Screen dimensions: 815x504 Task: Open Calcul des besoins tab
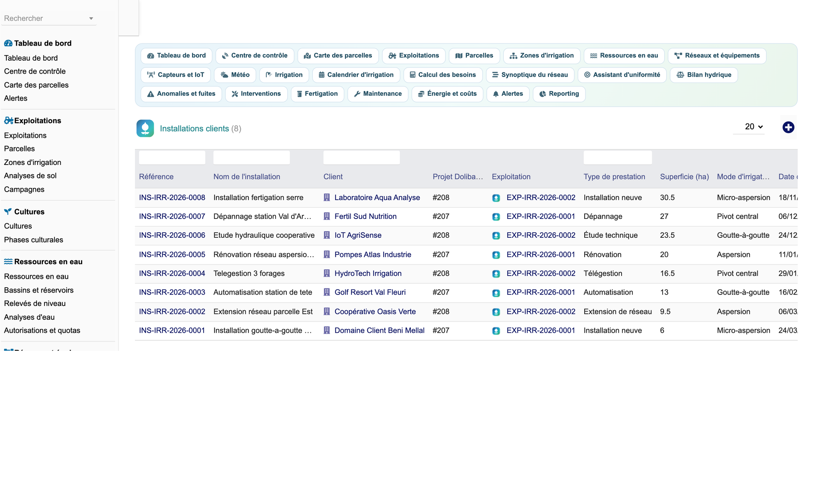pyautogui.click(x=443, y=75)
